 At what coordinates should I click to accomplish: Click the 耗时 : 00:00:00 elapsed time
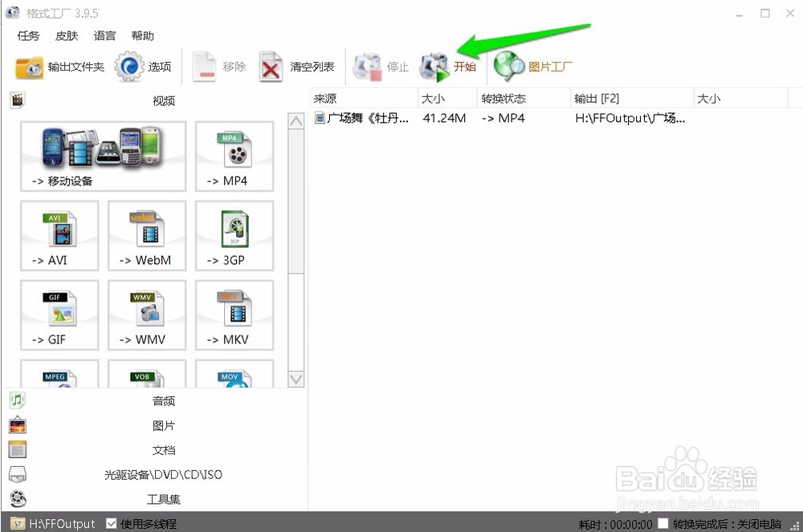tap(616, 524)
